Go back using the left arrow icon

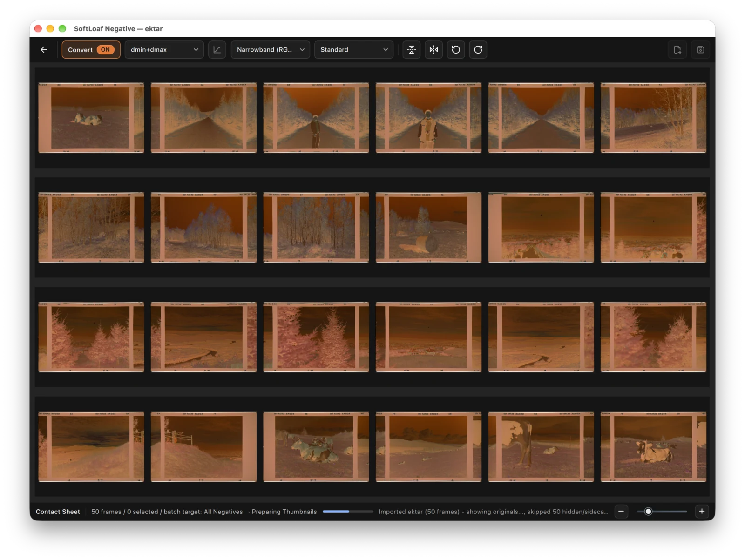tap(44, 50)
